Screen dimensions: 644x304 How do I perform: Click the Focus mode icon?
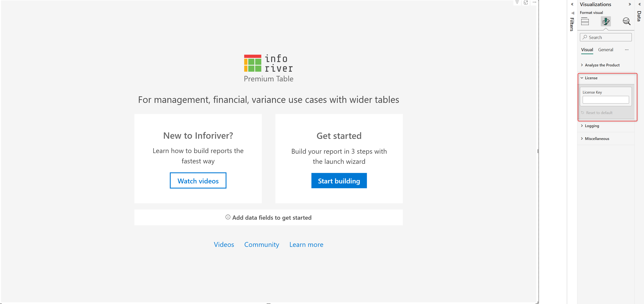pos(526,3)
